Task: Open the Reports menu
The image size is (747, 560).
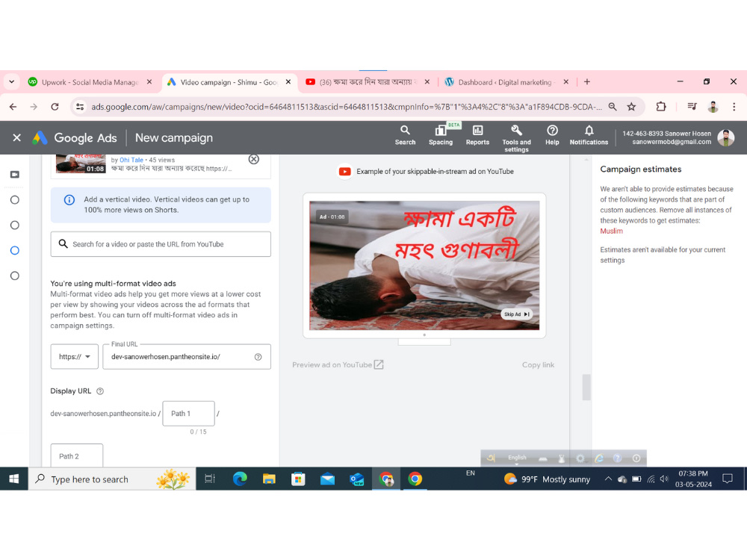Action: click(x=477, y=135)
